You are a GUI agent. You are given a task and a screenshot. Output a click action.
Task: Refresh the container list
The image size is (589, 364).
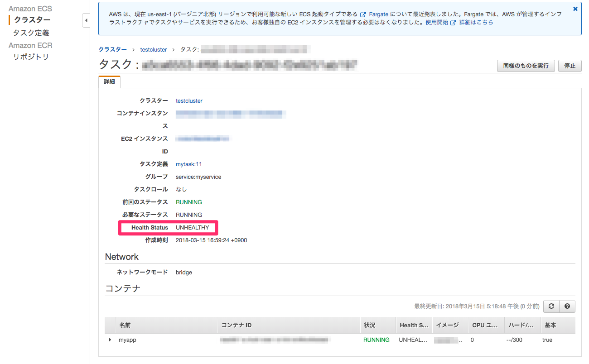tap(551, 306)
